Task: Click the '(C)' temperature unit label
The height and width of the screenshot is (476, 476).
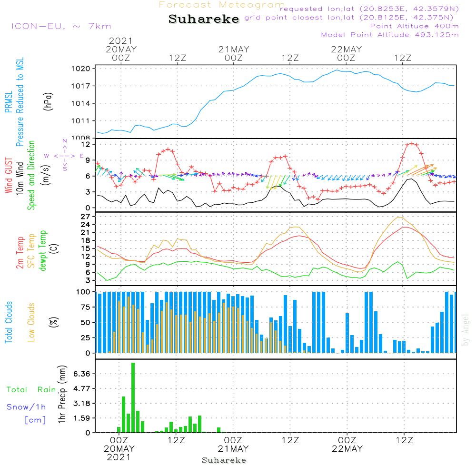Action: (54, 249)
